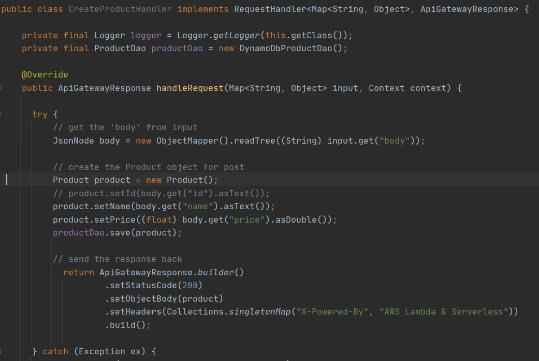The image size is (539, 361).
Task: Click the builder method after ApiGatewayResponse
Action: [216, 272]
